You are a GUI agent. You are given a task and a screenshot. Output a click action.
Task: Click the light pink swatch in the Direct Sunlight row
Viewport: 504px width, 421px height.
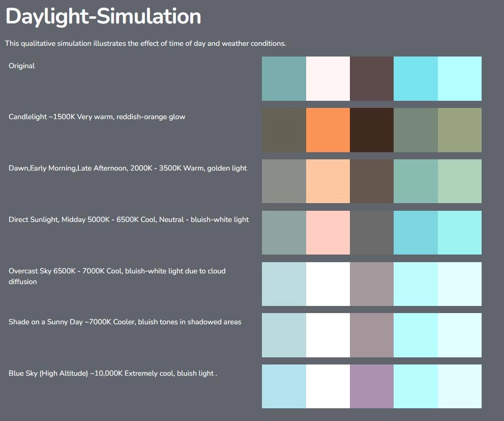(x=328, y=233)
